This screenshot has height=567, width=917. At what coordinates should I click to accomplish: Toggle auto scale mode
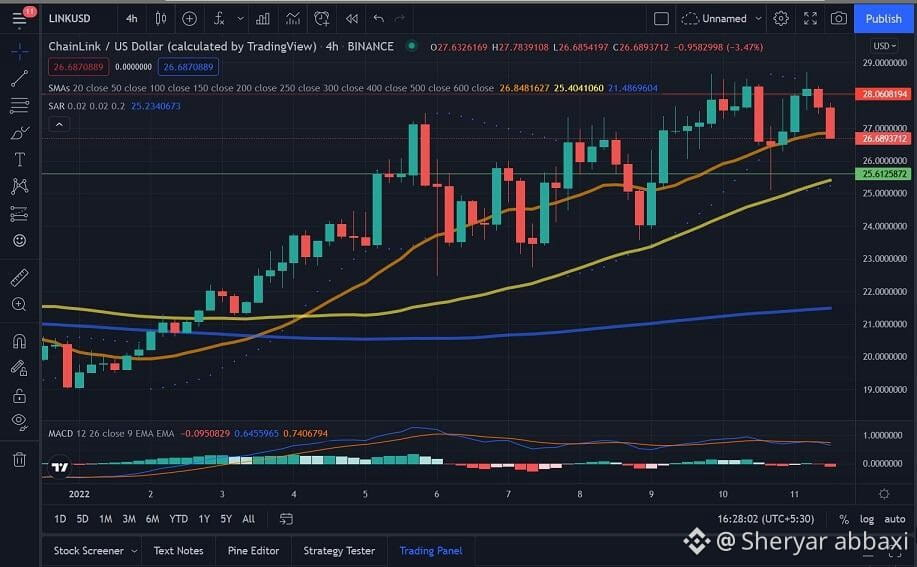pos(895,519)
